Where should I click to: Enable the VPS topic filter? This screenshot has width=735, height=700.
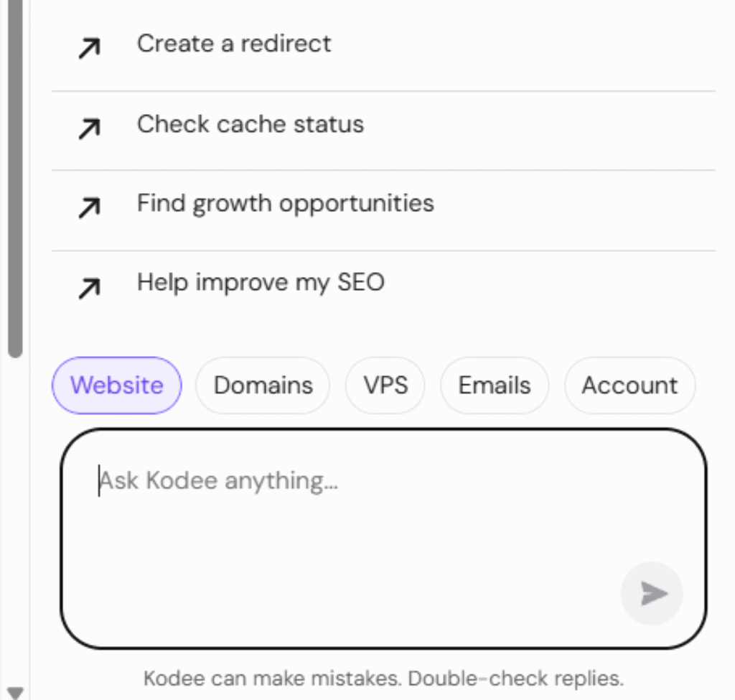coord(385,386)
